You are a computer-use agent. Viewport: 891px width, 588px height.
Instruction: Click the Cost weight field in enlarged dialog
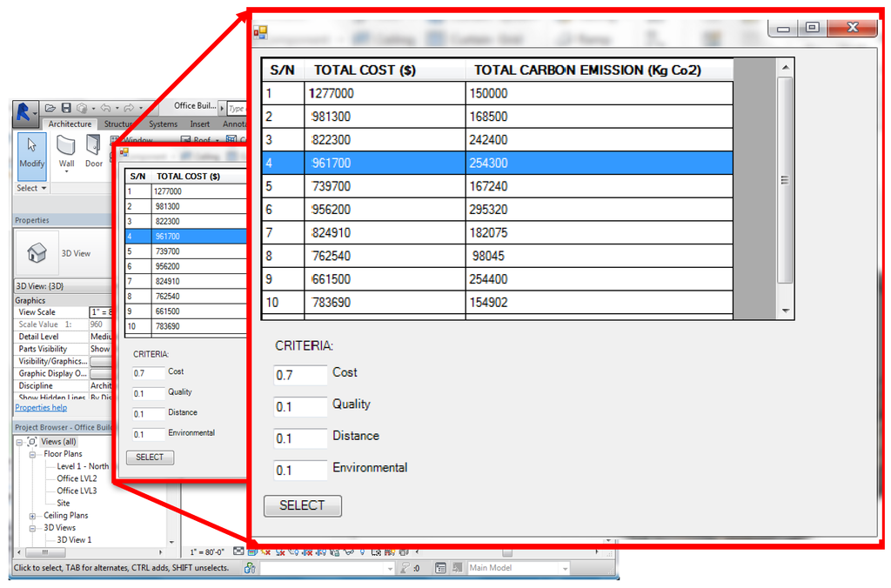(x=299, y=375)
